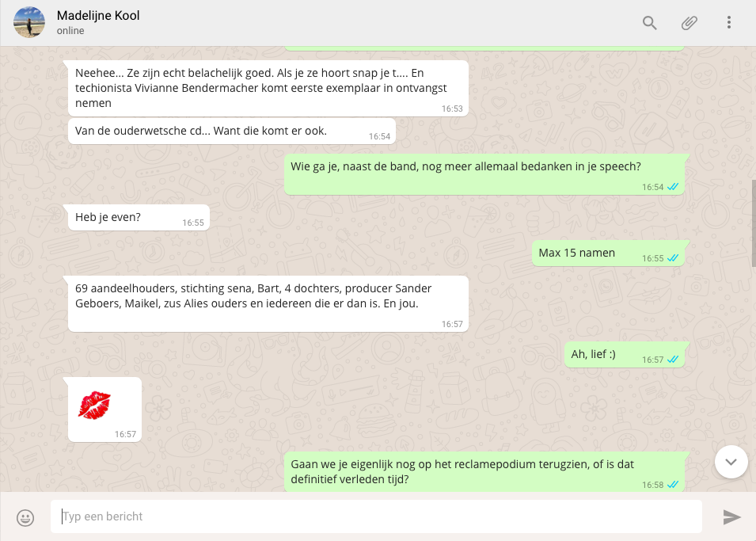
Task: Select the '69 aandeelhouders' message bubble
Action: [x=268, y=303]
